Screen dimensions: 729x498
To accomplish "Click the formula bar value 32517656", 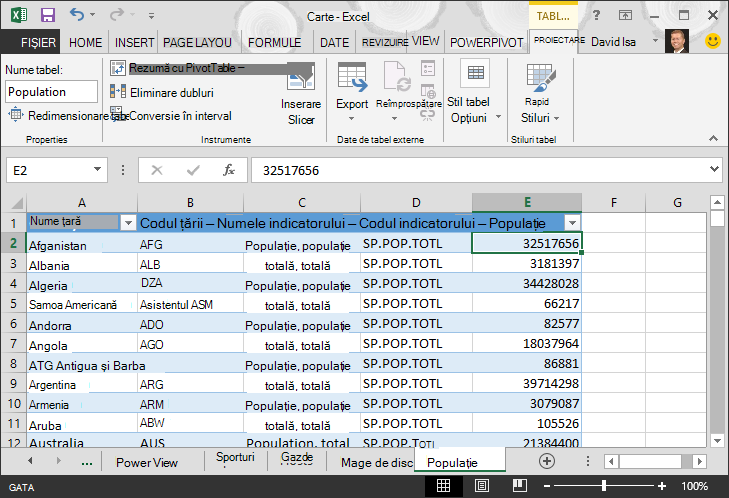I will 291,171.
